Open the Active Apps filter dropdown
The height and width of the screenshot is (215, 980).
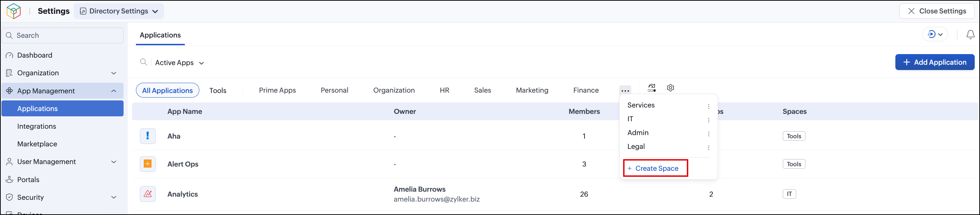(180, 63)
